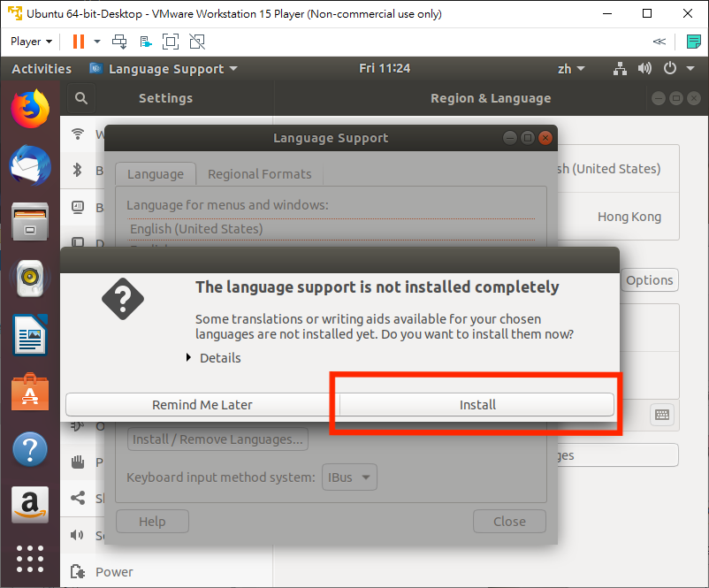This screenshot has width=709, height=588.
Task: Select Sharing icon in Settings sidebar
Action: [x=78, y=498]
